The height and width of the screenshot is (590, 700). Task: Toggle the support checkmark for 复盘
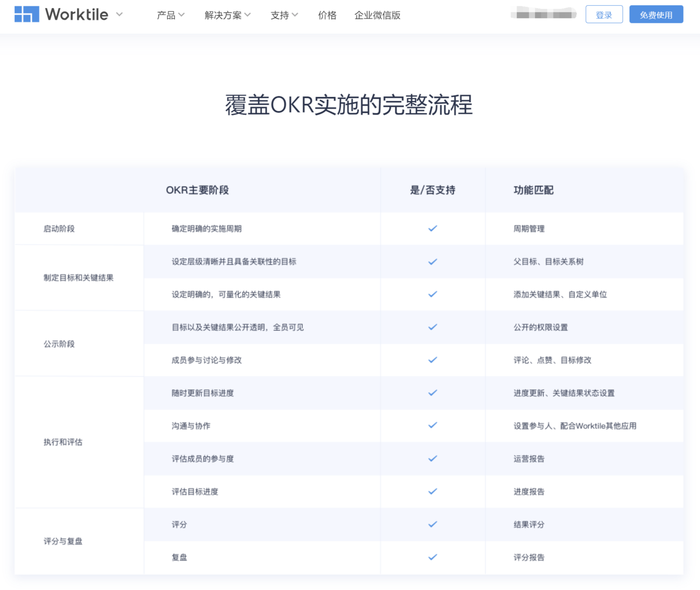coord(432,557)
